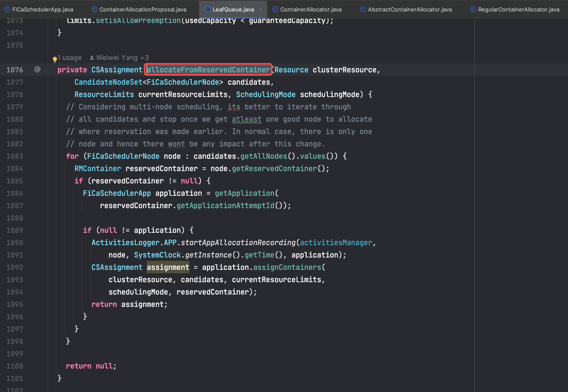Click the highlighted assignment variable on line 1092
Viewport: 568px width, 392px height.
[168, 267]
